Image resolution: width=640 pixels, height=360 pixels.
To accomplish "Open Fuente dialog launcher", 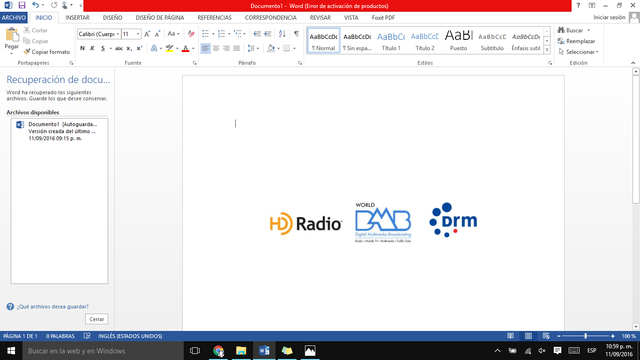I will pyautogui.click(x=195, y=63).
